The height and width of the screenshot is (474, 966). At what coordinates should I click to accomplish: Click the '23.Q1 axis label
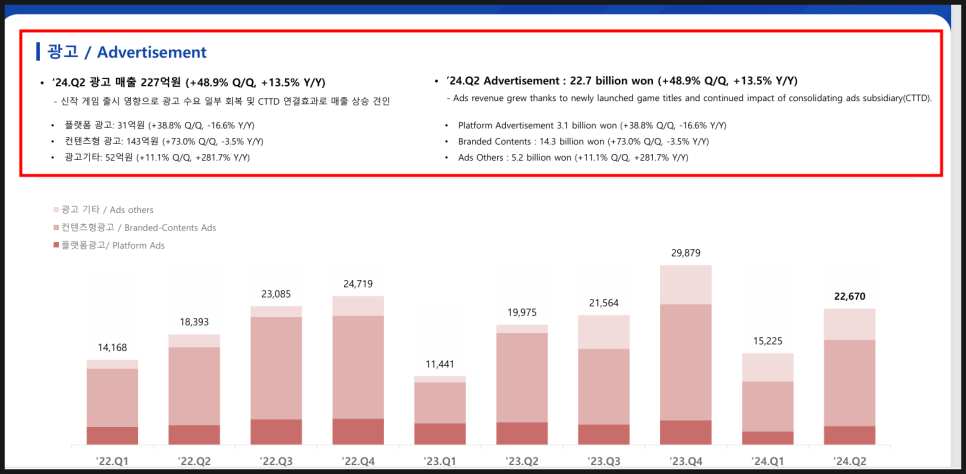coord(440,460)
